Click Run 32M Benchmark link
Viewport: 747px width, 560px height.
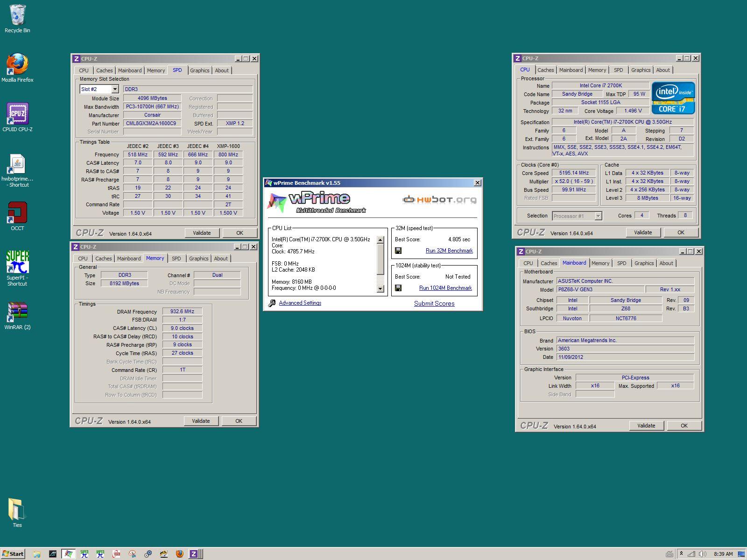tap(449, 251)
